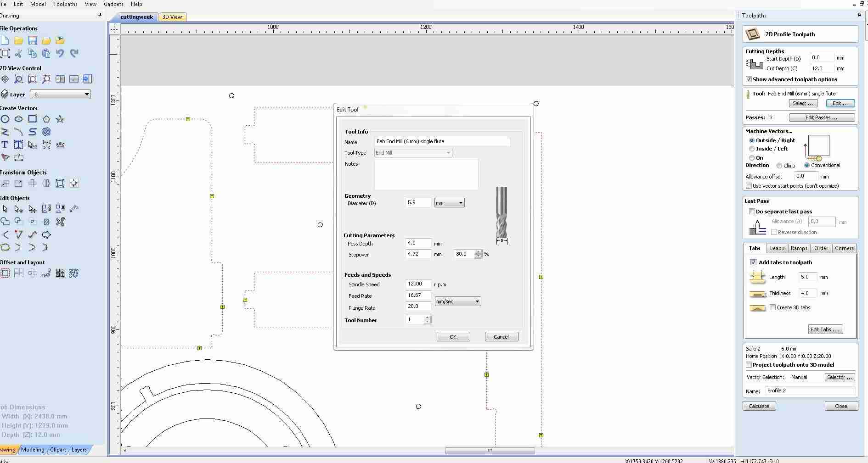Image resolution: width=868 pixels, height=463 pixels.
Task: Click the Calculate toolpath button
Action: [x=759, y=406]
